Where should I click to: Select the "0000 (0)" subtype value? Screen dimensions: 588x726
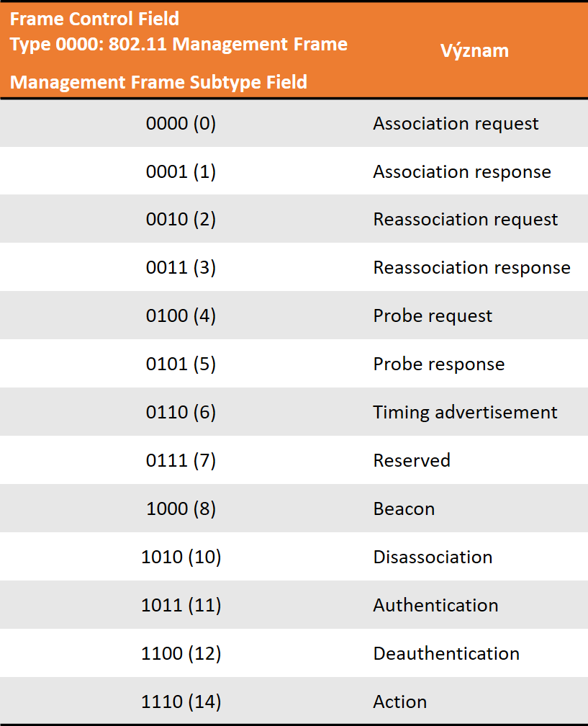click(x=181, y=124)
